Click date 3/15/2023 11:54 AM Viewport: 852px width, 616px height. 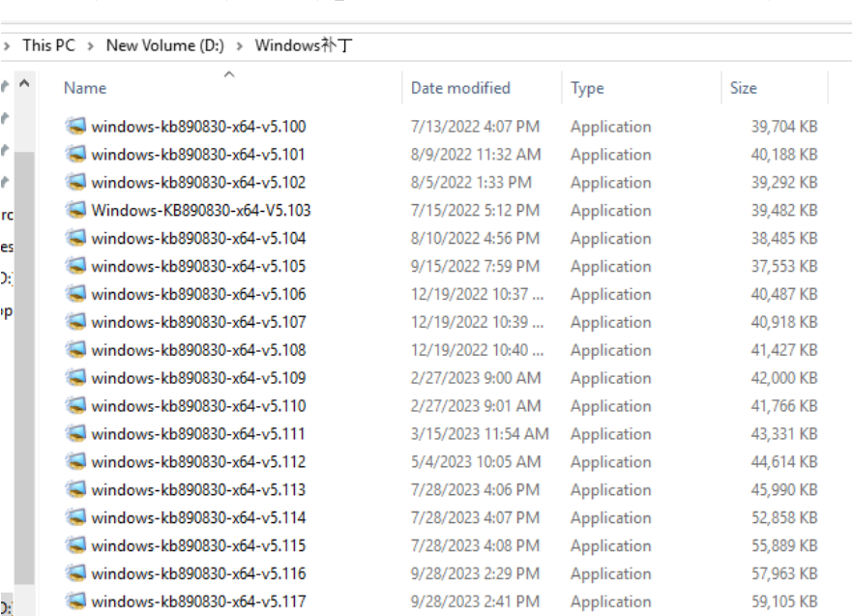click(480, 434)
